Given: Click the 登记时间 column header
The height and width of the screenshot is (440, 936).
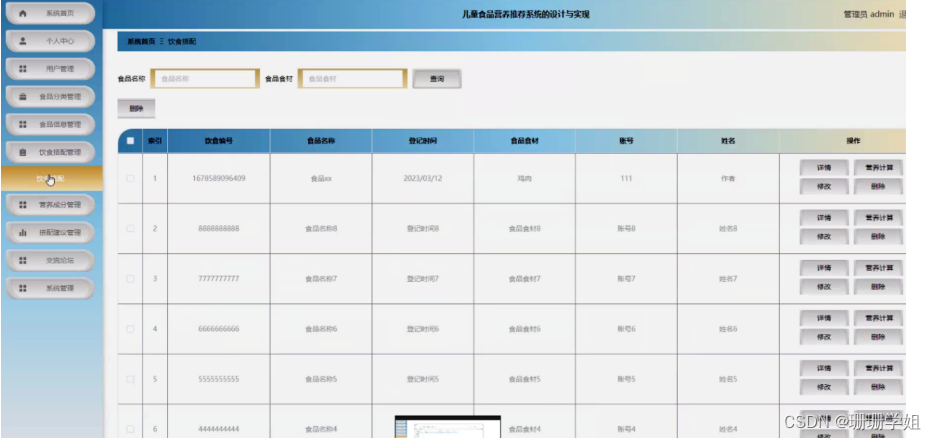Looking at the screenshot, I should (423, 141).
